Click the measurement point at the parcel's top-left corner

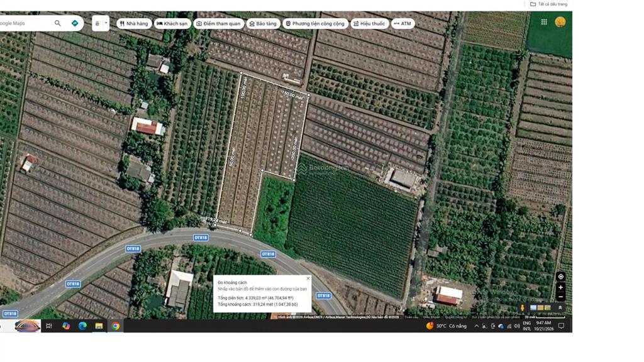click(241, 73)
